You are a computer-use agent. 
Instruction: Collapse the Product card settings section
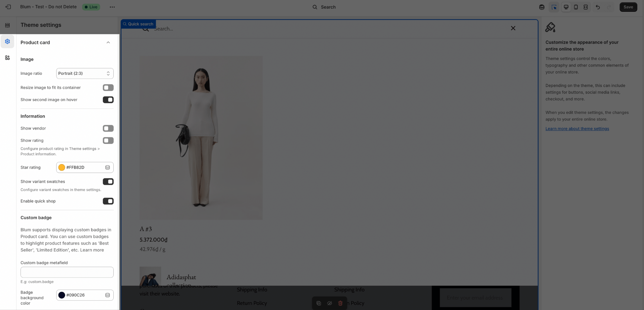tap(108, 42)
